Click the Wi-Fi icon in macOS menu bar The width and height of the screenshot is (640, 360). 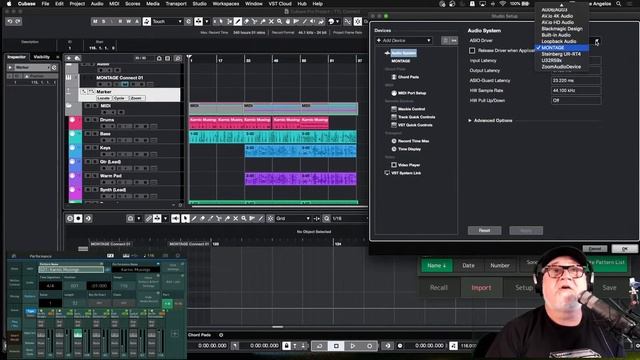click(502, 4)
